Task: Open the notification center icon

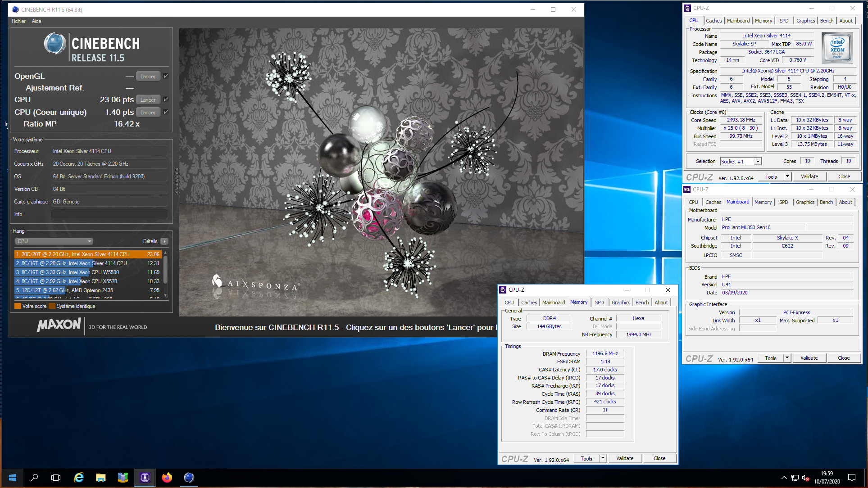Action: [852, 478]
